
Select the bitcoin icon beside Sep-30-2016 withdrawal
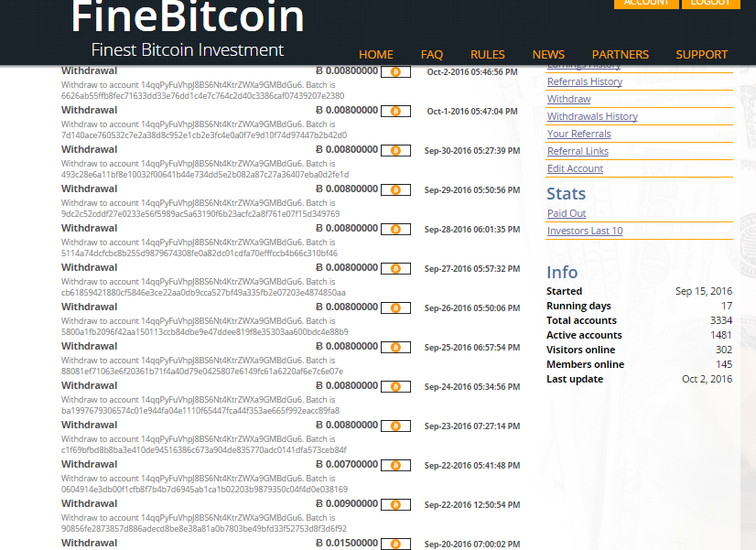395,151
